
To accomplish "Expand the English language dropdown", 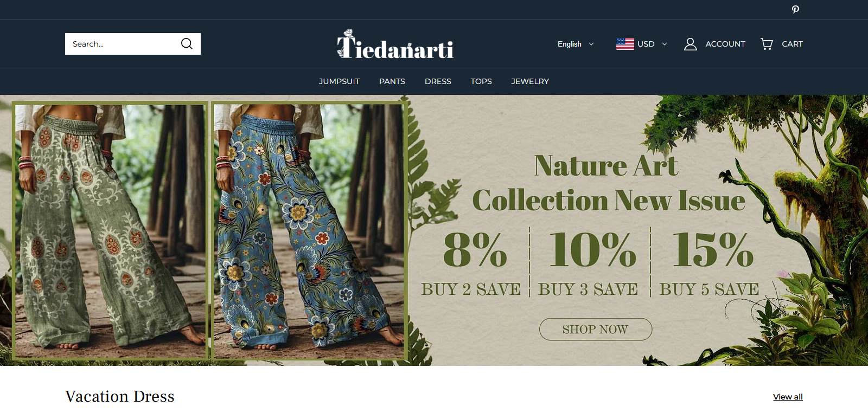I will pos(576,44).
